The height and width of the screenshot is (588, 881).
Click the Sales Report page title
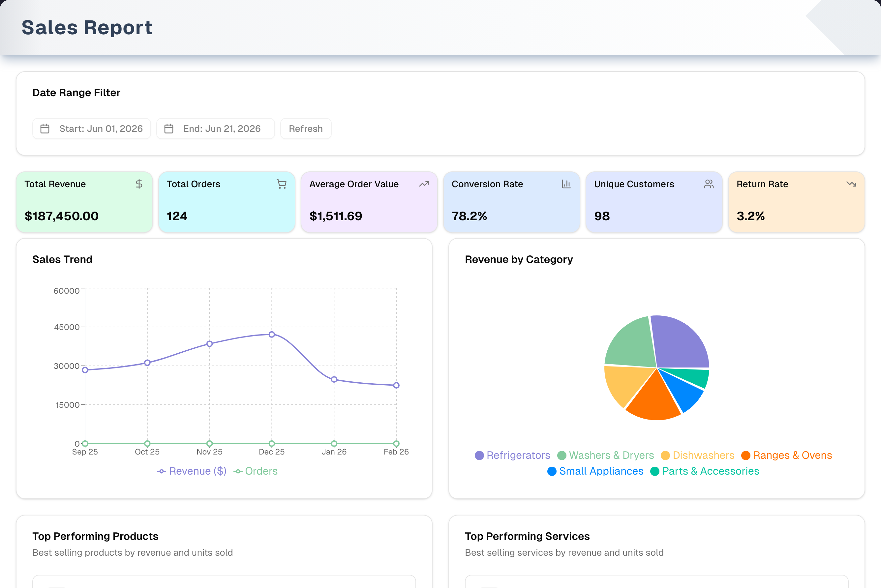click(87, 27)
